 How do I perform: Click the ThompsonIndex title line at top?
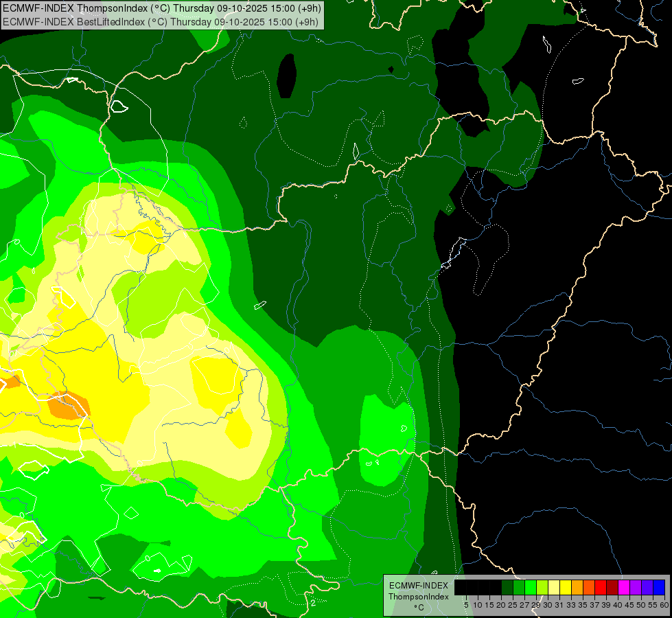161,8
